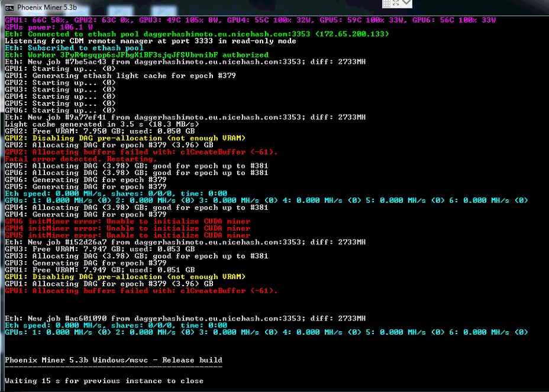Click 'GPU1: Free VRAM: 7.949 GB' line
549x392 pixels.
99,270
